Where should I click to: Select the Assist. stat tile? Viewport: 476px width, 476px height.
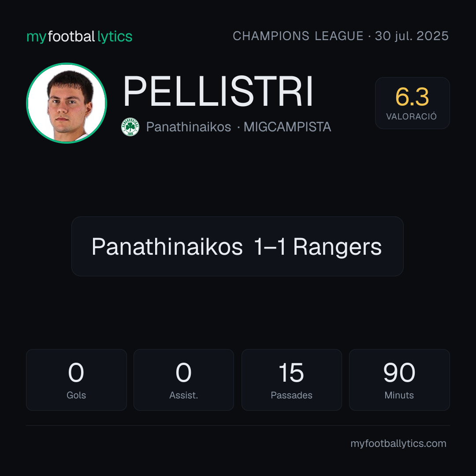tap(184, 380)
